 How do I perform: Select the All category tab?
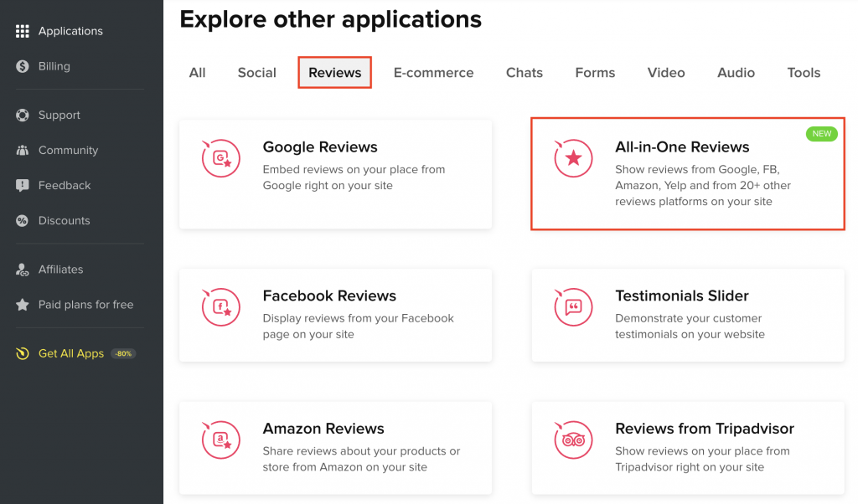(x=197, y=73)
